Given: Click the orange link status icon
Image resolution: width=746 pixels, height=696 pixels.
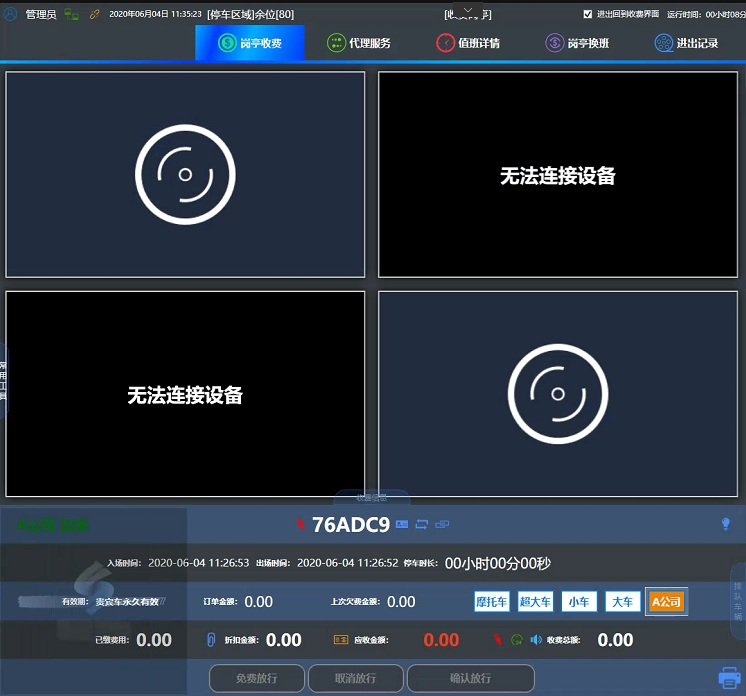Looking at the screenshot, I should 94,14.
